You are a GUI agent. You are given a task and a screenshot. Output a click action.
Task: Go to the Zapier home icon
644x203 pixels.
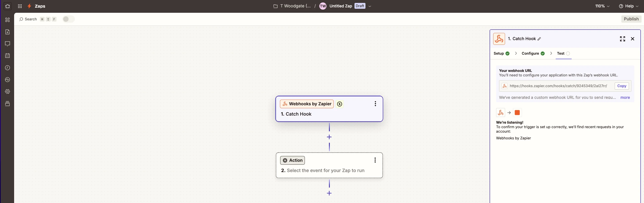tap(7, 6)
